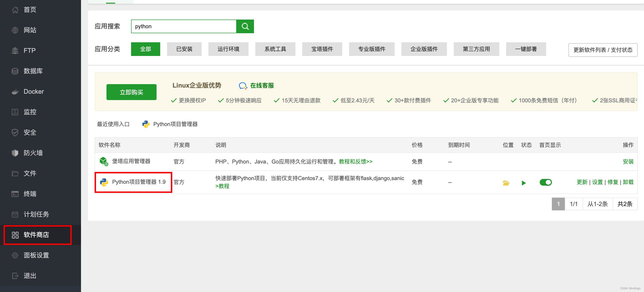Click 更新软件列表 / 支付状态 button
The image size is (644, 292).
pos(603,50)
